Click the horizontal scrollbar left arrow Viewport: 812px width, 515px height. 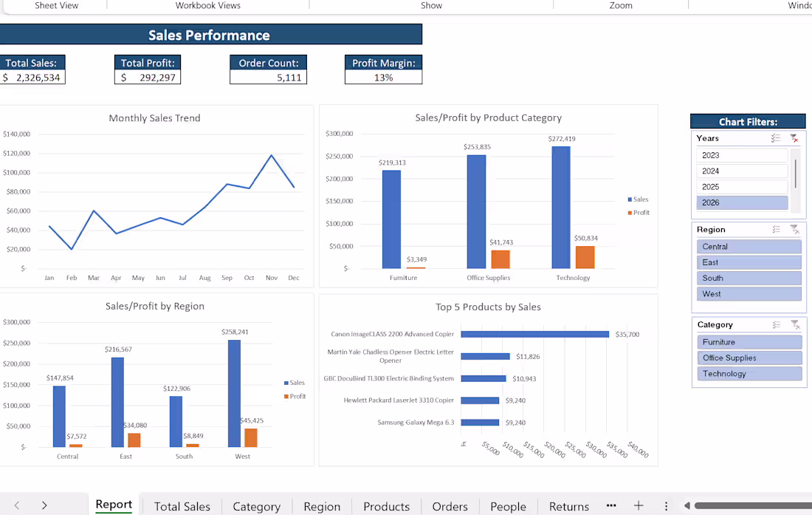[x=687, y=505]
